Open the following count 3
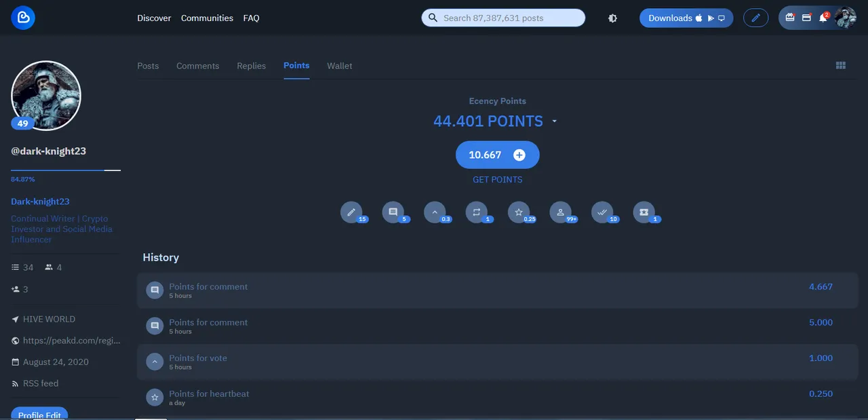Image resolution: width=868 pixels, height=420 pixels. 20,289
